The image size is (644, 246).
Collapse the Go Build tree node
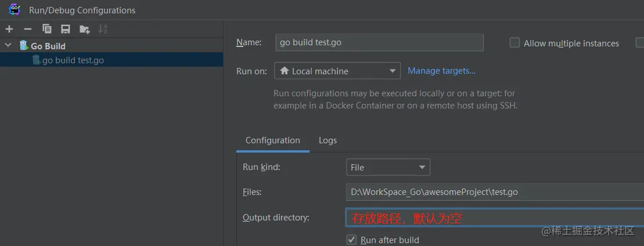(8, 46)
